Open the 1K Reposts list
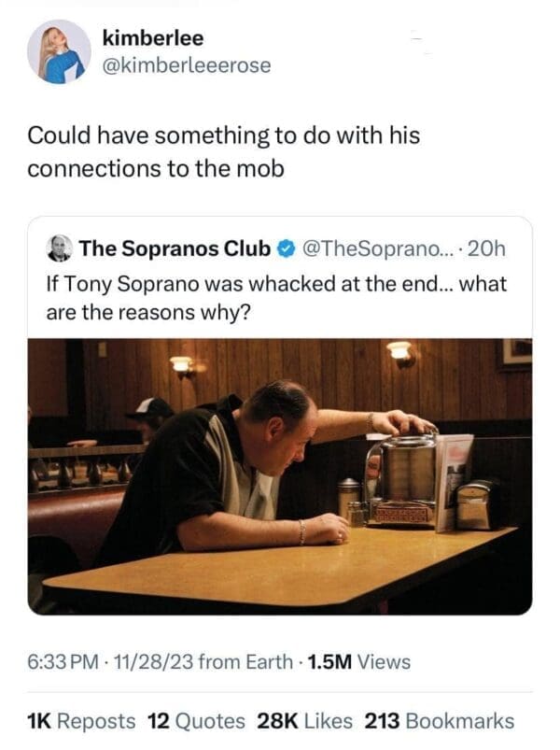 coord(82,721)
